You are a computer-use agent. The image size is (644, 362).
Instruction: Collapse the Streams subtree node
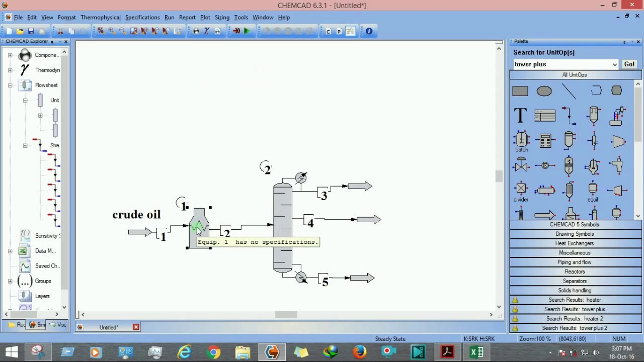25,146
